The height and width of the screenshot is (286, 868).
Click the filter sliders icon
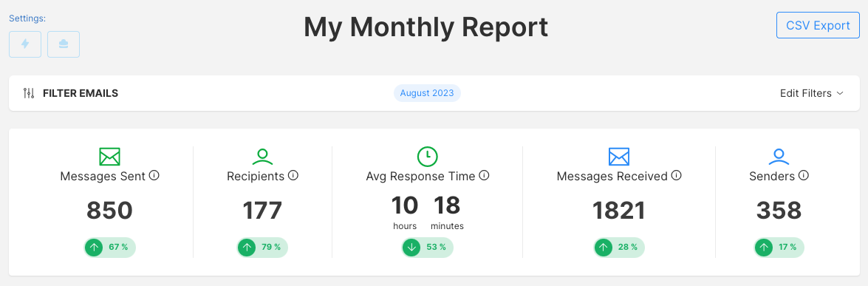click(x=29, y=93)
